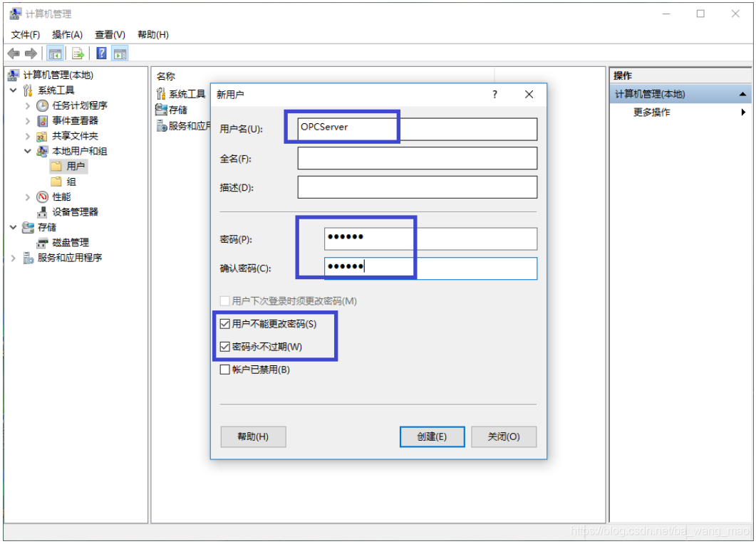The height and width of the screenshot is (544, 756).
Task: Click the 组 folder icon
Action: (x=56, y=182)
